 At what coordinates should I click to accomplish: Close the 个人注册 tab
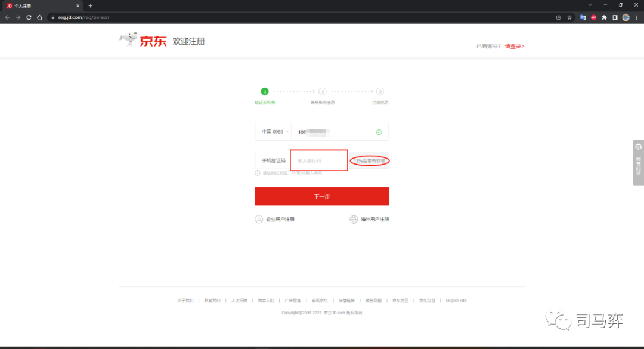[x=78, y=6]
